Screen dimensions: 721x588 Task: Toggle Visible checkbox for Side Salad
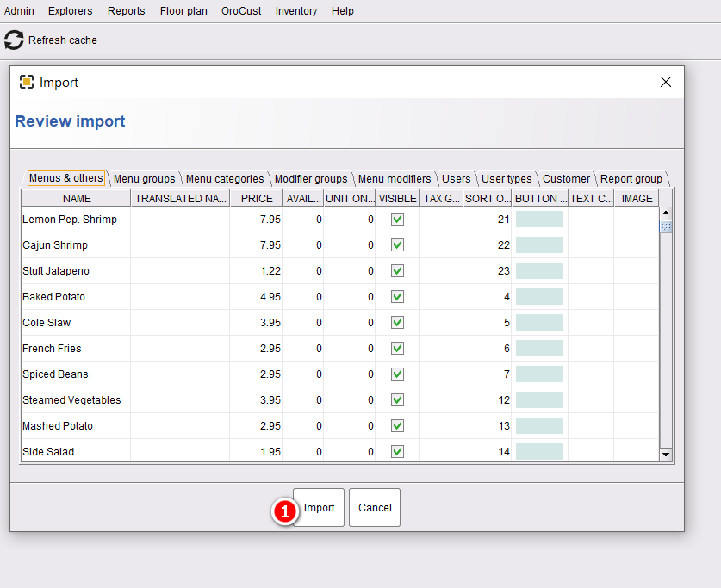pyautogui.click(x=397, y=452)
